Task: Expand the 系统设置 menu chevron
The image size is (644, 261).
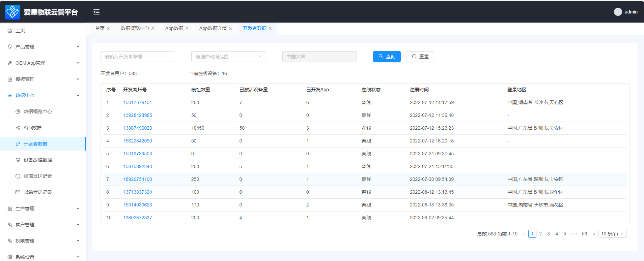Action: click(78, 257)
